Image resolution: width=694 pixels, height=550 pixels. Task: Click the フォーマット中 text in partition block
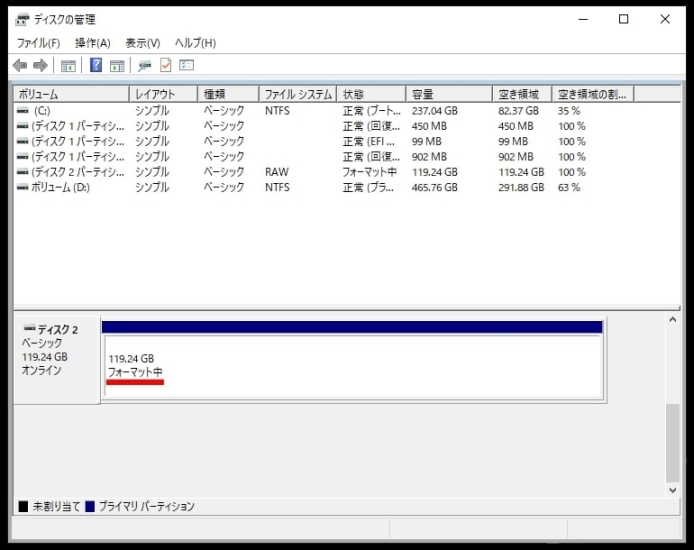135,372
